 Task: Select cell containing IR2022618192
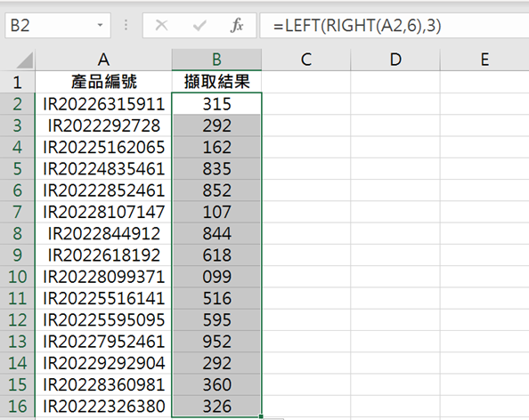pos(103,254)
